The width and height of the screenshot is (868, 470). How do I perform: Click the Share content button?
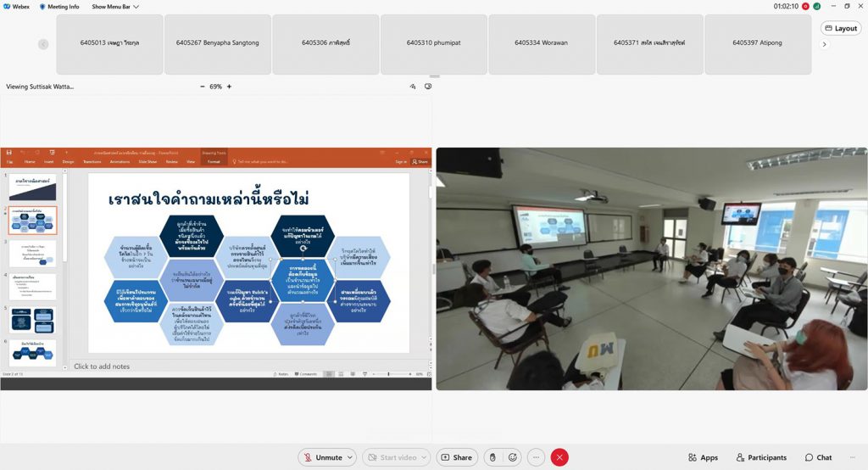click(456, 457)
